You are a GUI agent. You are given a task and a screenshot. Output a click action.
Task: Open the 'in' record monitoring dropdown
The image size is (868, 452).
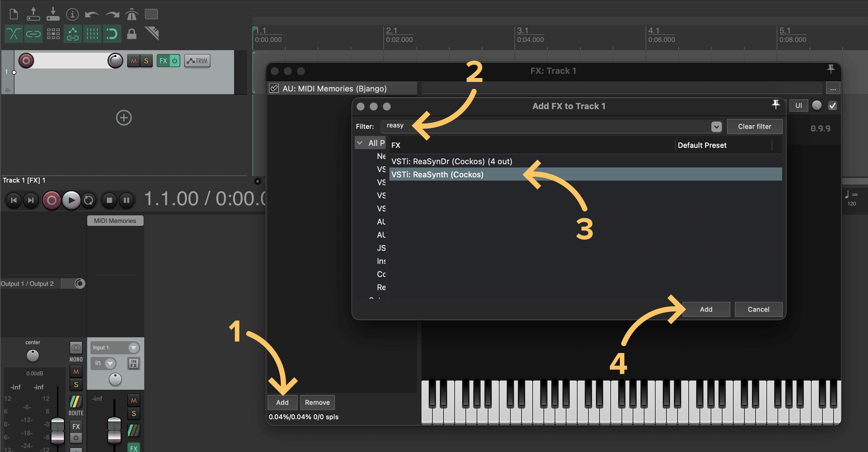click(x=104, y=363)
